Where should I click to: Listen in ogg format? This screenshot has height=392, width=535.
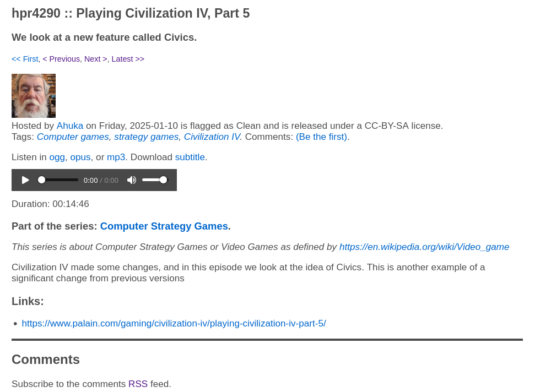click(57, 157)
